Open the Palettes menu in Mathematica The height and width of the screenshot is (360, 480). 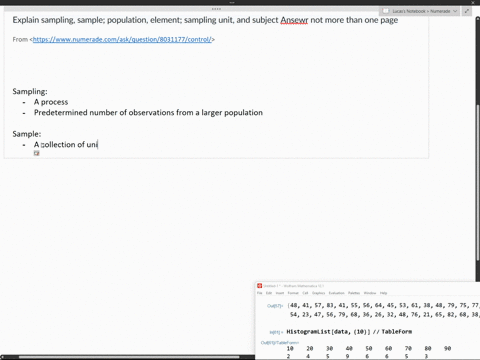click(354, 293)
